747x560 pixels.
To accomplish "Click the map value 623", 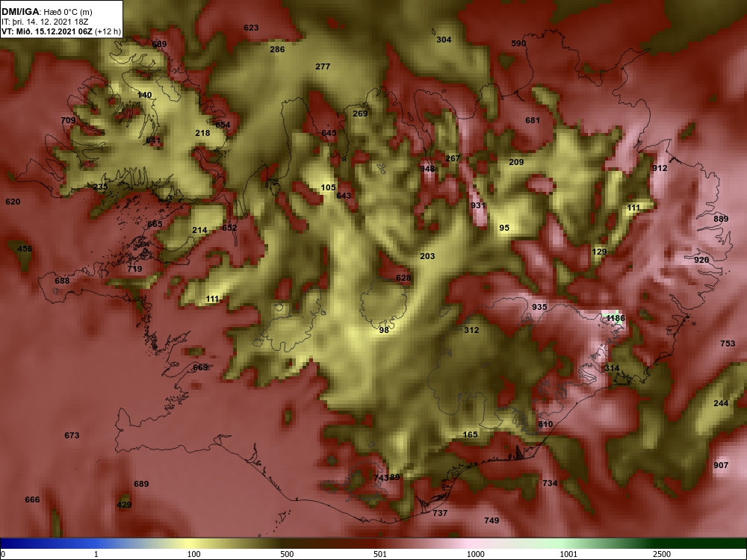I will tap(251, 28).
